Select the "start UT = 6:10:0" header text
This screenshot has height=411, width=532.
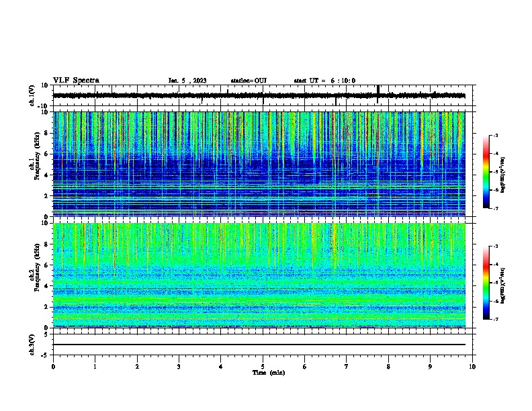tap(324, 81)
